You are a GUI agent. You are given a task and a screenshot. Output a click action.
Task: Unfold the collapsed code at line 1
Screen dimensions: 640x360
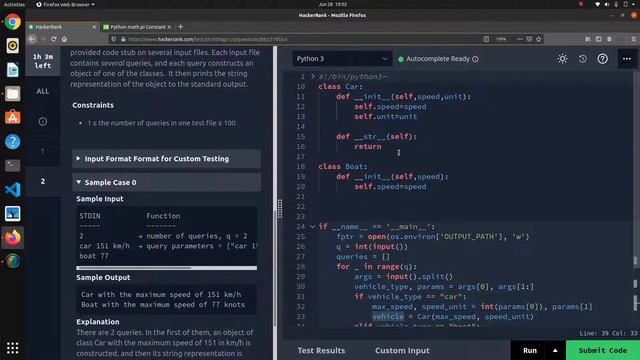point(313,76)
